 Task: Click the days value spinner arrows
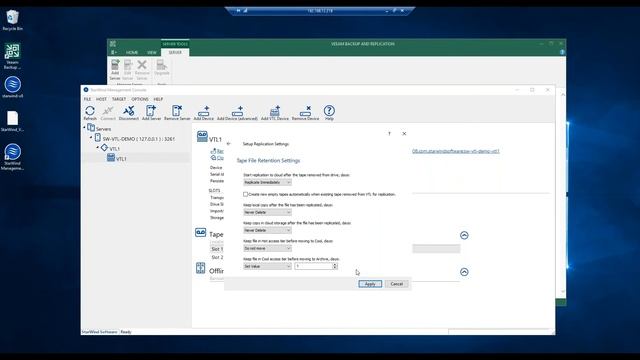point(335,266)
